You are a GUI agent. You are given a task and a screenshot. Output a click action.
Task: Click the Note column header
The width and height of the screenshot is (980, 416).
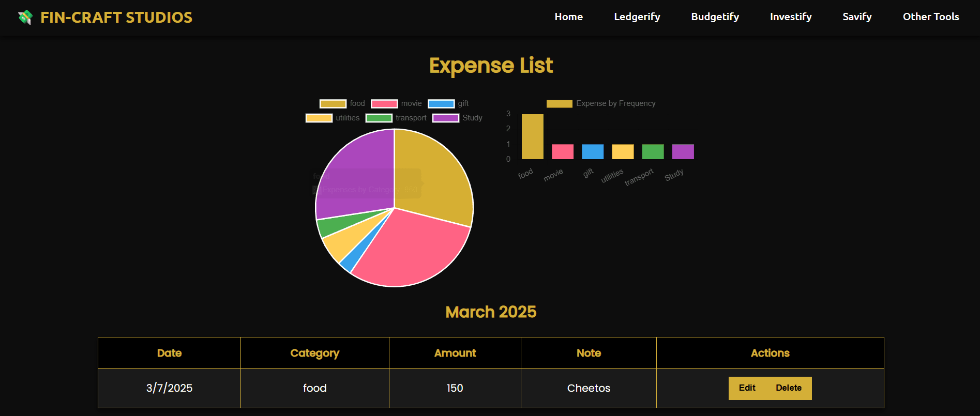coord(589,353)
